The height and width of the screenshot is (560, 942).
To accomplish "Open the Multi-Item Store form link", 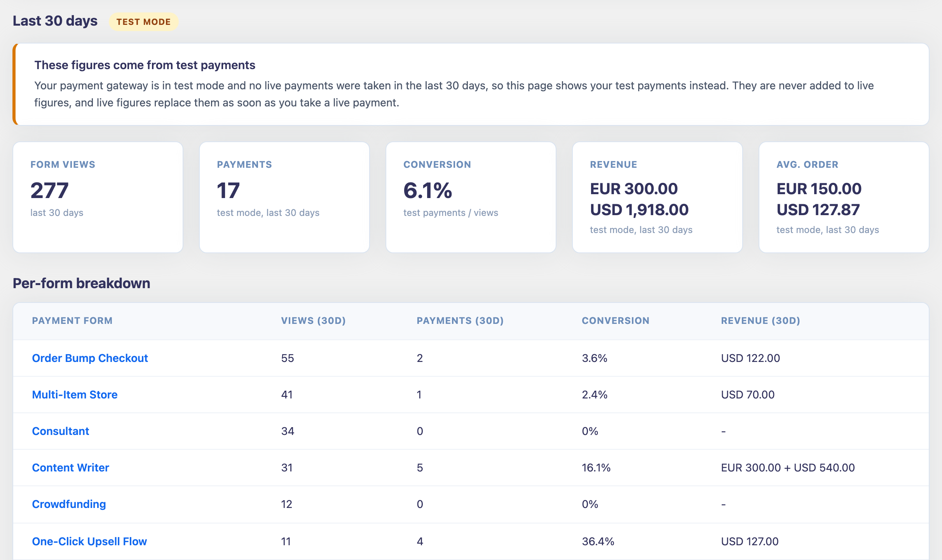I will [75, 395].
